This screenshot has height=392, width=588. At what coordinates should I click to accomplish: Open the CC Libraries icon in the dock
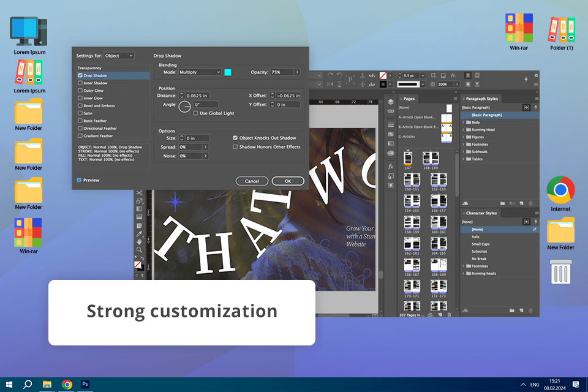(x=390, y=153)
